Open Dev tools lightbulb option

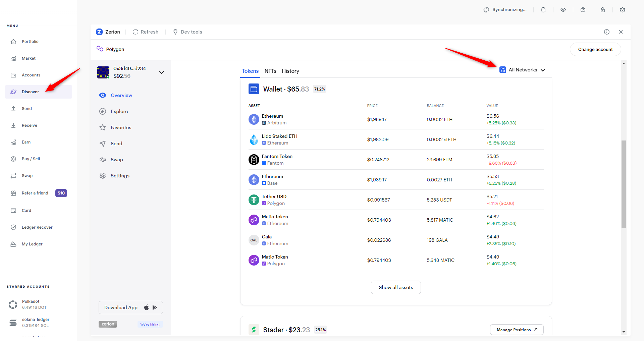[x=187, y=32]
